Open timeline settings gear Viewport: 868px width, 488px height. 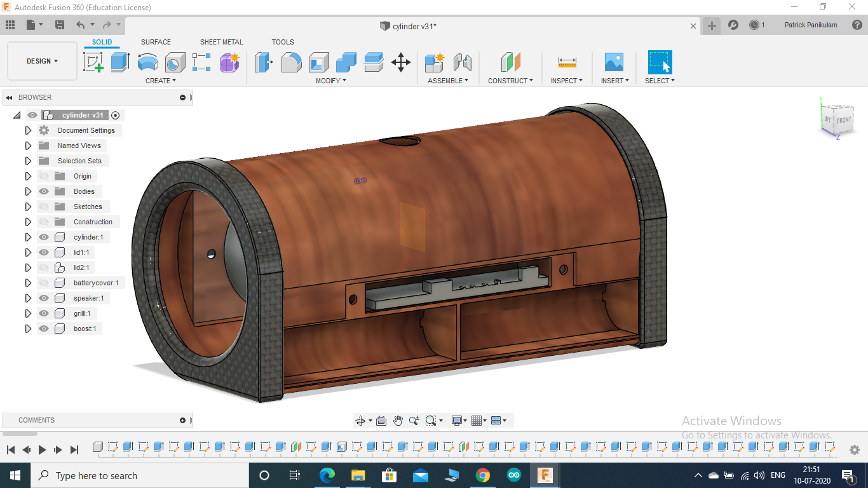(855, 450)
